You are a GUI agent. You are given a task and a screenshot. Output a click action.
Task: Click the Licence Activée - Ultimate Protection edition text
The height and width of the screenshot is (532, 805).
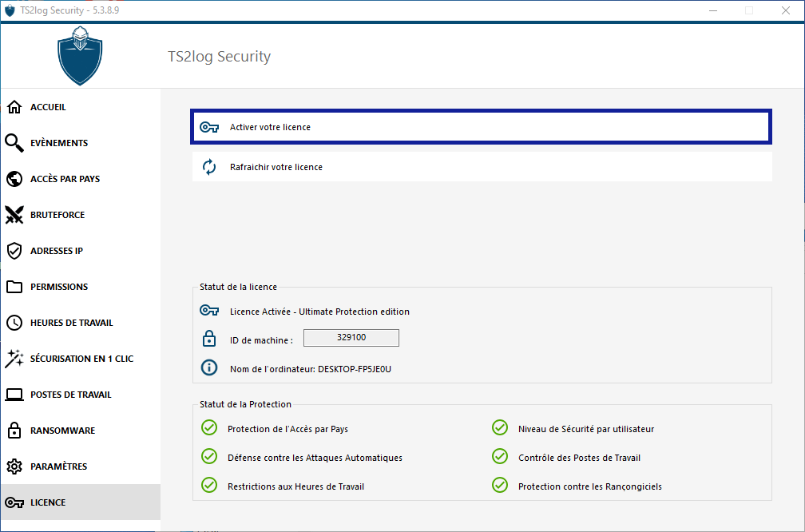point(319,312)
